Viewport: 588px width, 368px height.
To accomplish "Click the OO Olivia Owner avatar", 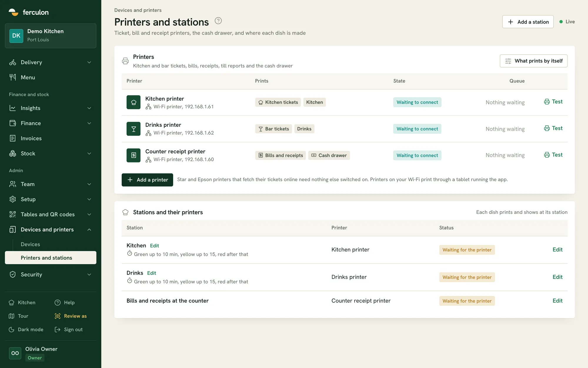I will (x=15, y=353).
